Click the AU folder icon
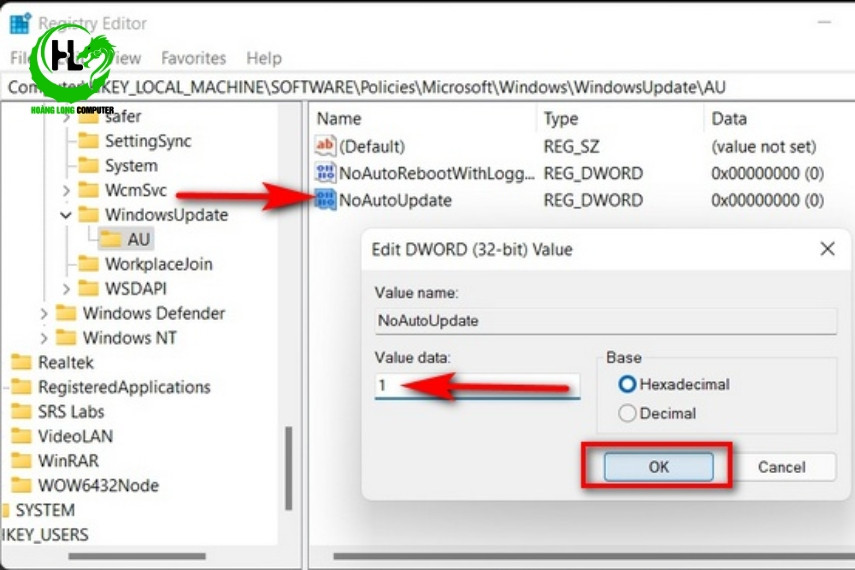 (111, 239)
